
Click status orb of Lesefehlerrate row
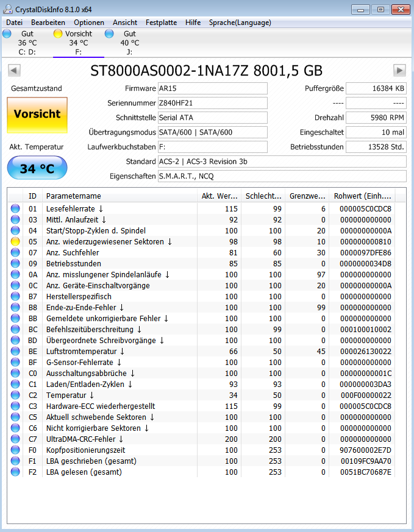(x=15, y=208)
